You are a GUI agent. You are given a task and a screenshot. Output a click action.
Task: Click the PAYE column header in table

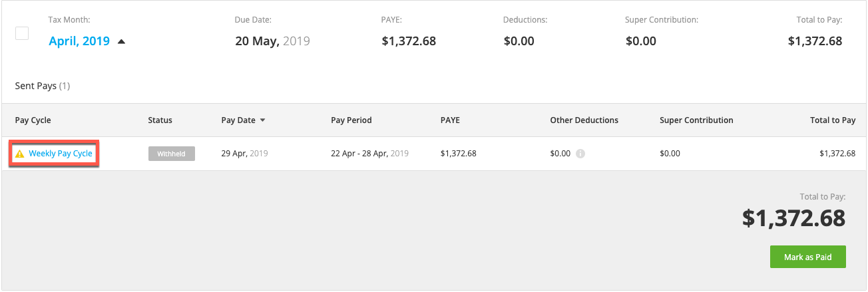pos(450,120)
